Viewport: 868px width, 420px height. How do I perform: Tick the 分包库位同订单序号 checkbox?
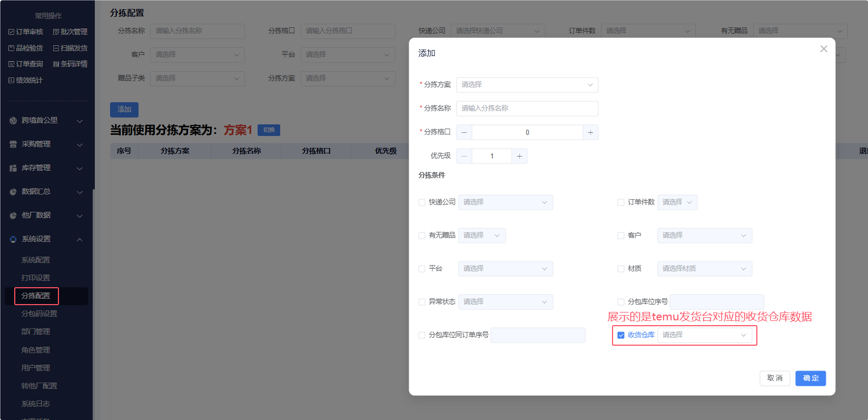[422, 335]
